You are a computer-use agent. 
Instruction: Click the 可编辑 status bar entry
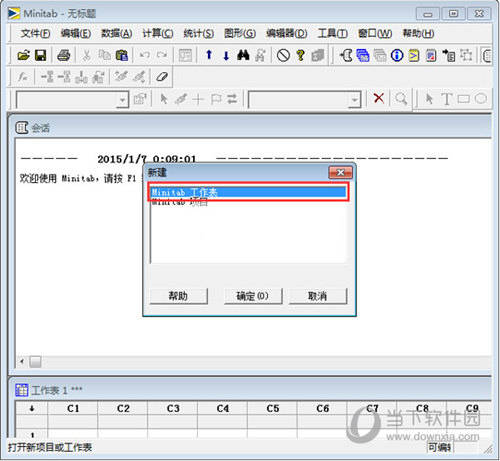coord(439,448)
